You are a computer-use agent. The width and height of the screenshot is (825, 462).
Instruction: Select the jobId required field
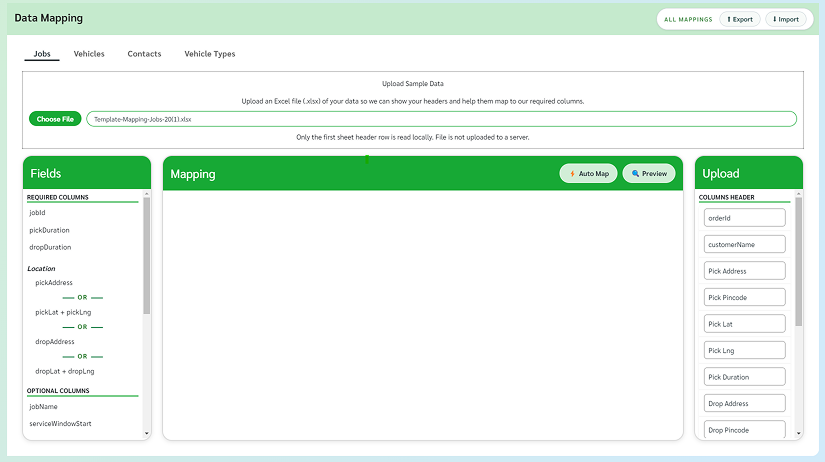pos(38,214)
